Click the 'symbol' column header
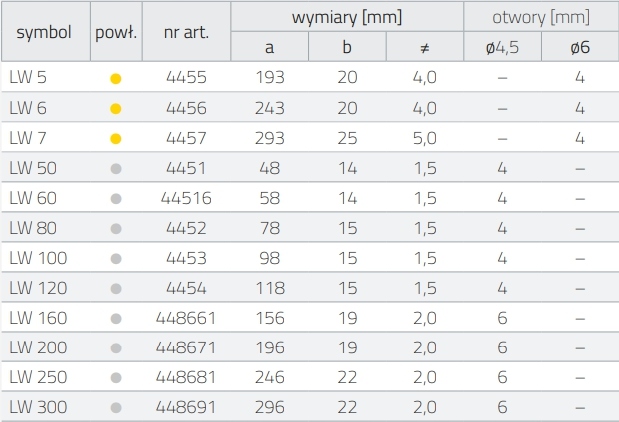Image resolution: width=619 pixels, height=422 pixels. tap(44, 31)
